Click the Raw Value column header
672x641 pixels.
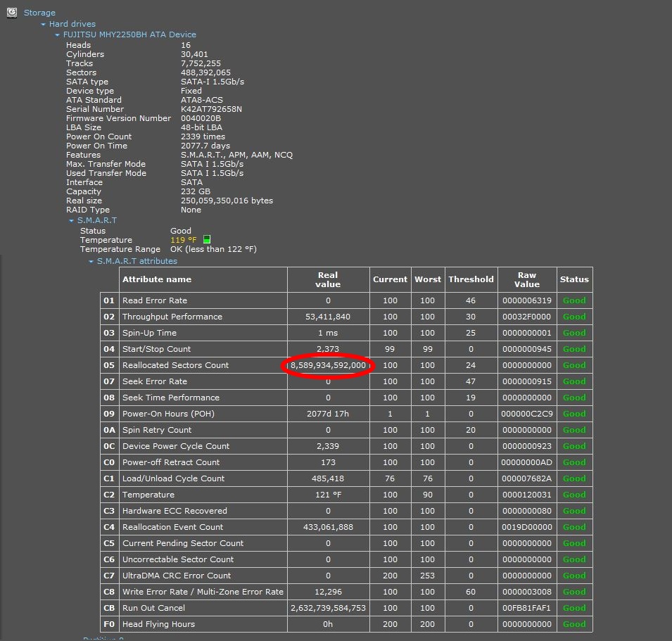[527, 280]
